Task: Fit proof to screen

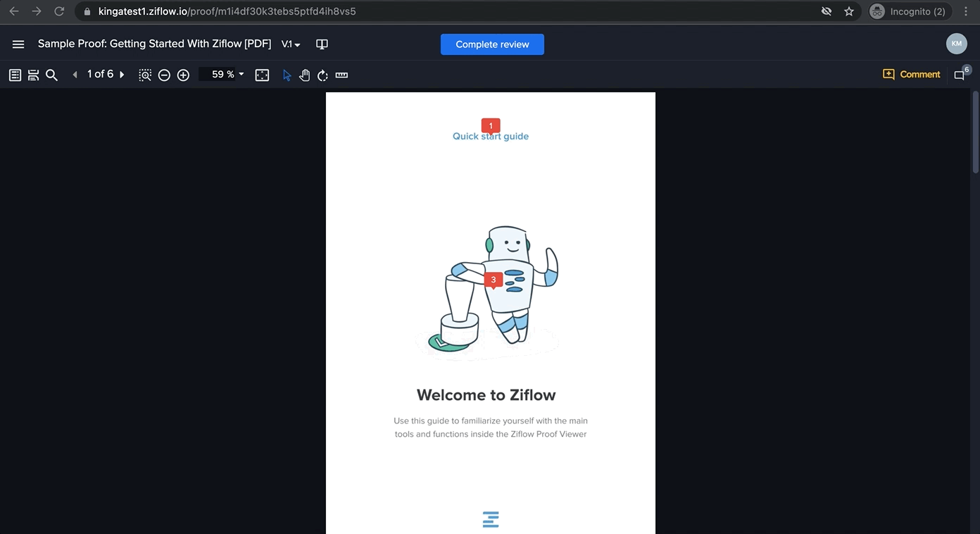Action: click(262, 75)
